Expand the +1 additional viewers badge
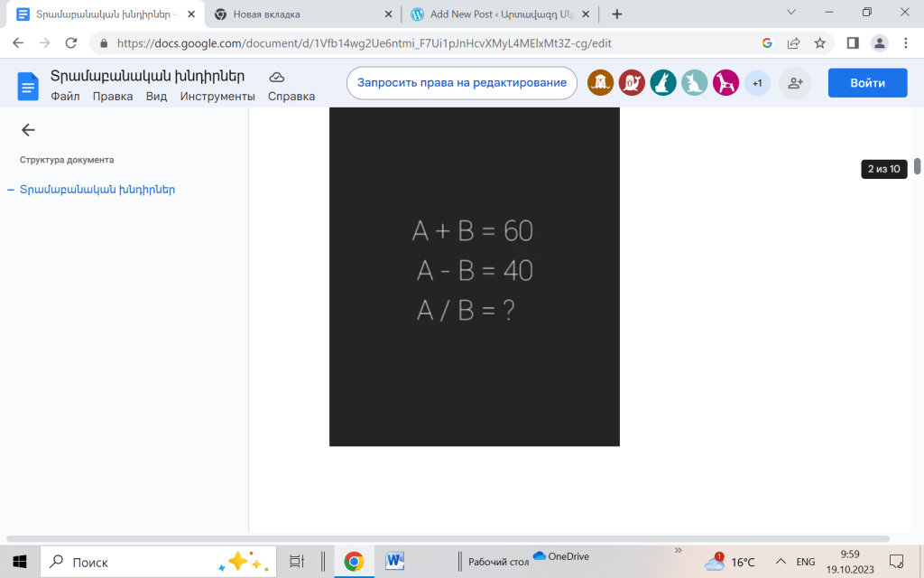Image resolution: width=924 pixels, height=578 pixels. click(757, 83)
